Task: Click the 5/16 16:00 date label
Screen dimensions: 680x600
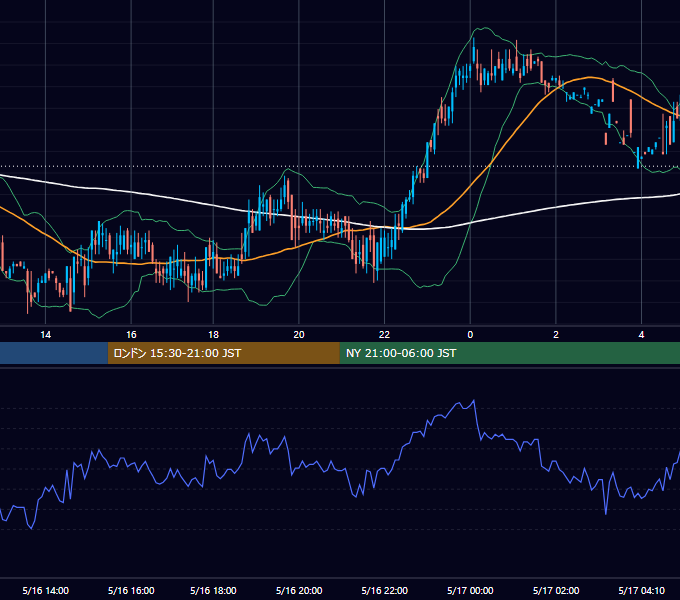Action: (x=131, y=590)
